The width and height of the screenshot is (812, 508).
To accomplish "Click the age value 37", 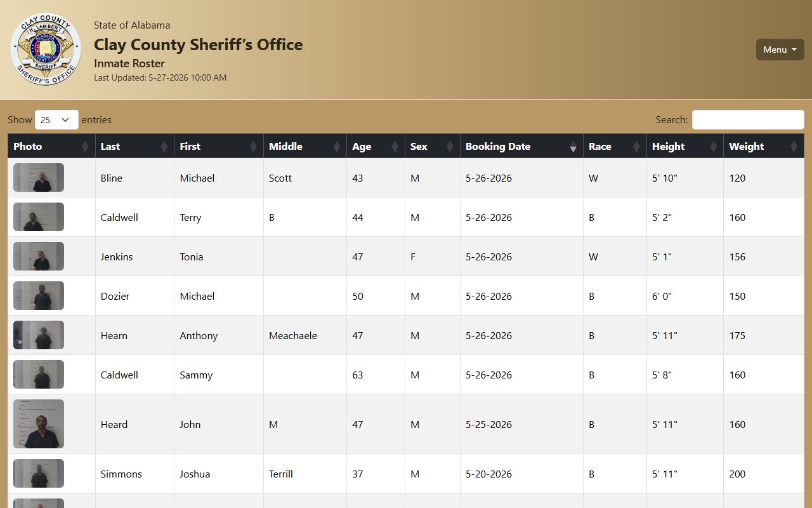I will point(358,474).
